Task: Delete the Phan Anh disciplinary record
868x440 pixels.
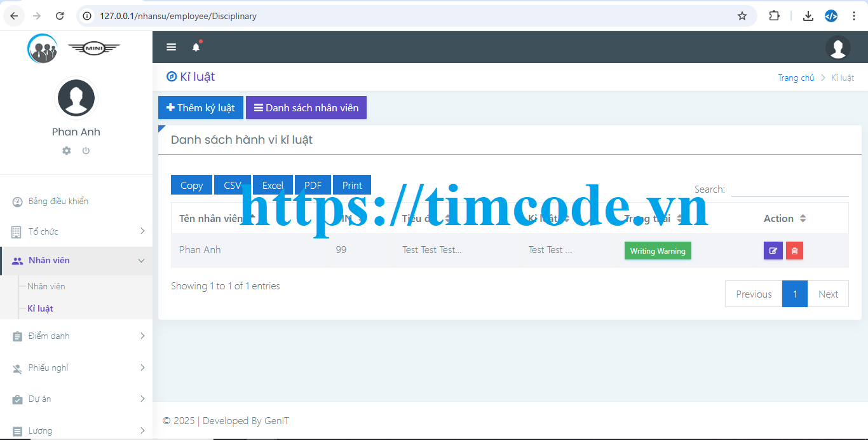Action: [x=794, y=251]
